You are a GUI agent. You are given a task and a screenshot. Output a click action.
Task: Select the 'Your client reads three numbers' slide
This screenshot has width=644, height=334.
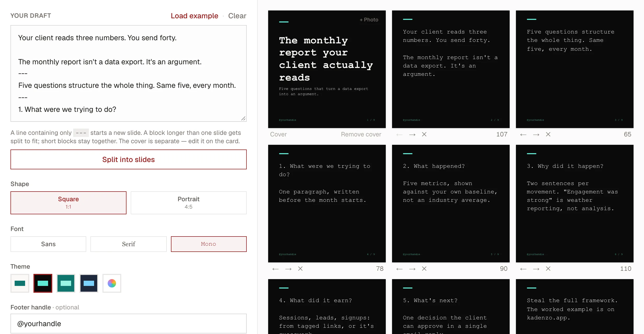pos(451,69)
